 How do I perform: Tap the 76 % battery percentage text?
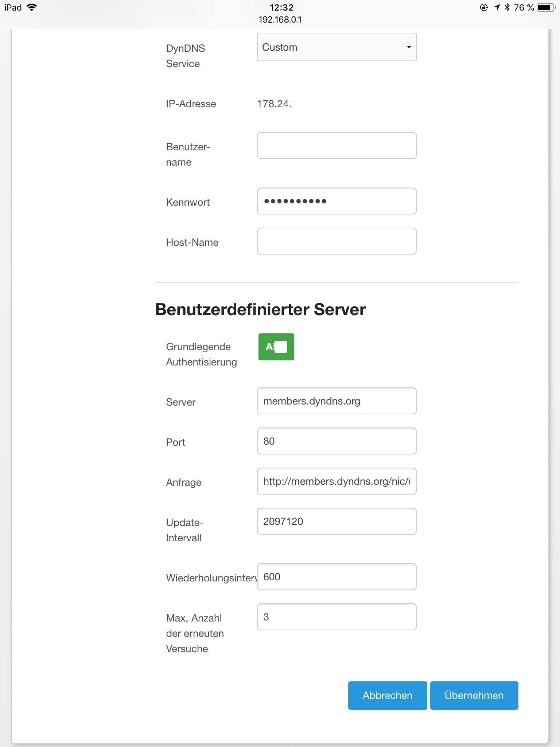pos(524,7)
